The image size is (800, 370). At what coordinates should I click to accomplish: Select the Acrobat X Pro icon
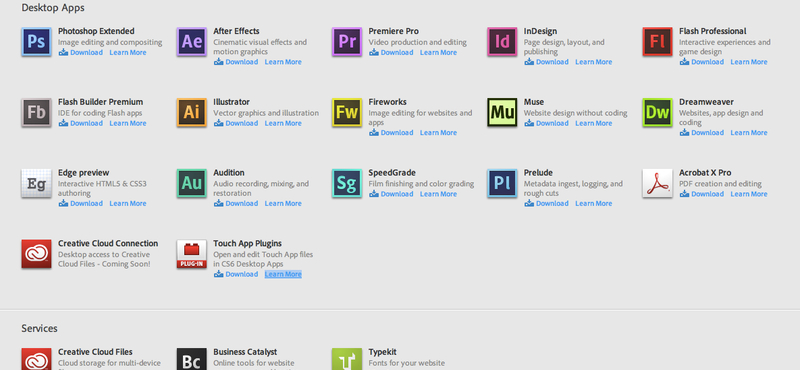658,183
